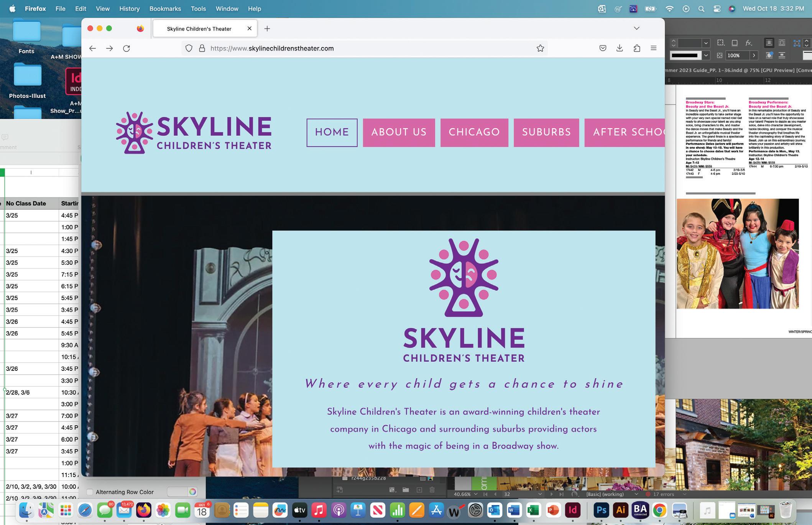
Task: Open Photoshop from the Dock
Action: [601, 510]
